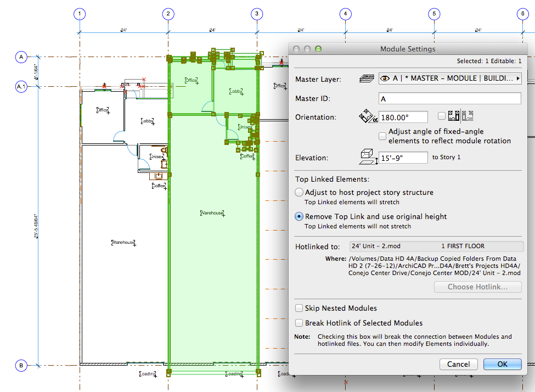Select Remove Top Link and use original height
Viewport: 535px width, 392px height.
click(299, 216)
